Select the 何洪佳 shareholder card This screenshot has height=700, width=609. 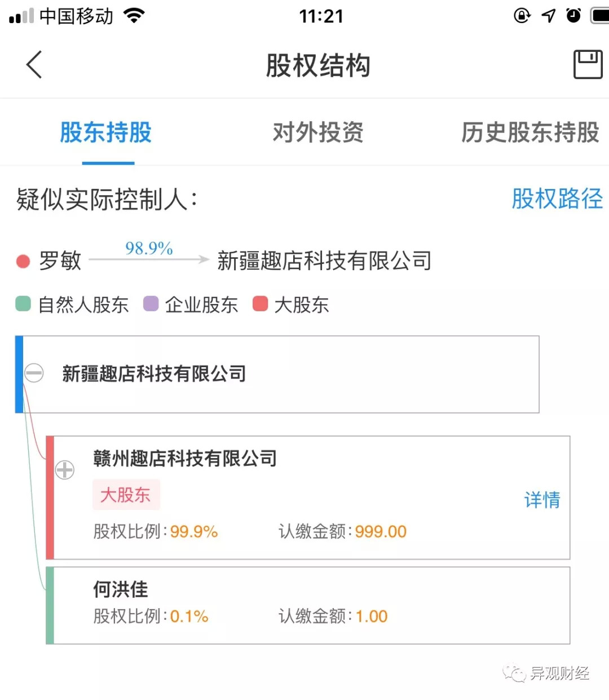(x=308, y=605)
